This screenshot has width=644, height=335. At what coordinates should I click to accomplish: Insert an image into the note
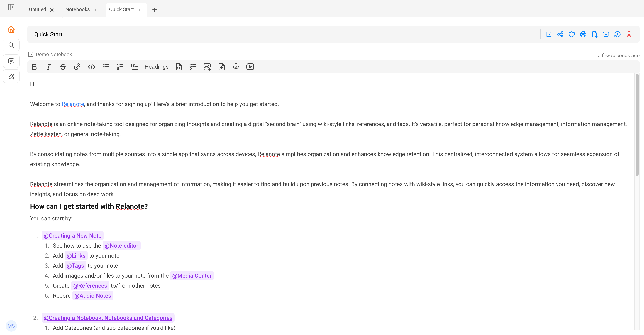tap(207, 67)
